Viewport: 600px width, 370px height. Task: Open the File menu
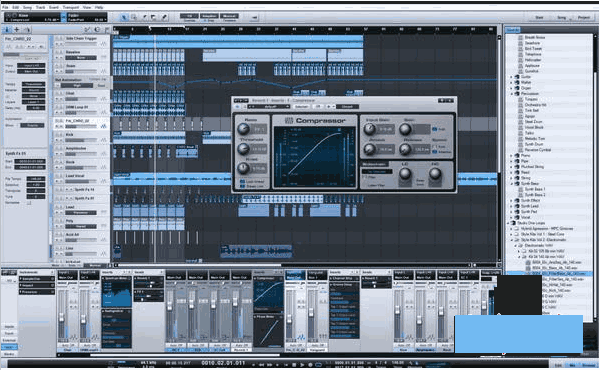click(5, 7)
